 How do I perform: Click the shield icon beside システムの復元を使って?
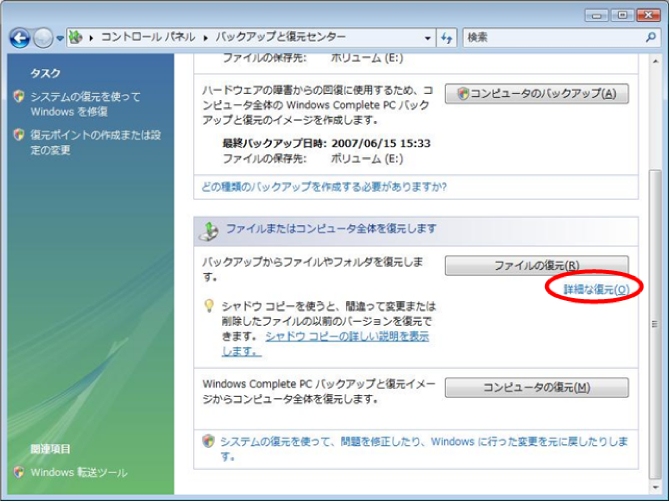click(x=18, y=96)
